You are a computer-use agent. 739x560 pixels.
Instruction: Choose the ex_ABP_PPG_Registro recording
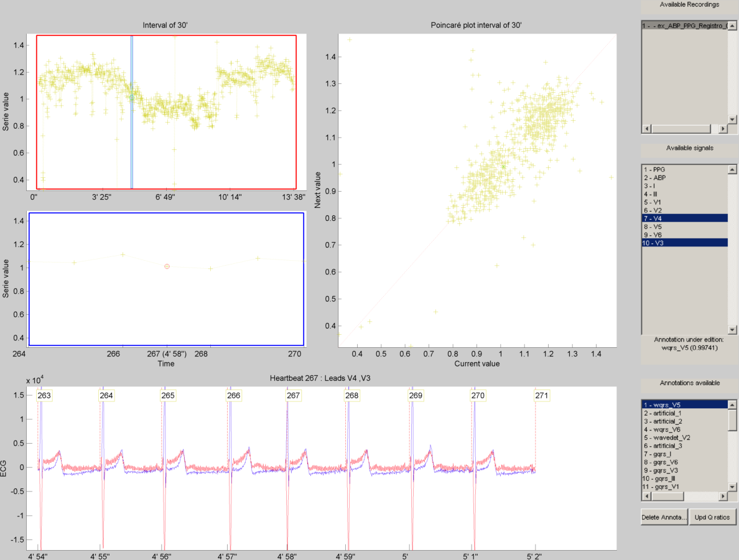tap(684, 26)
